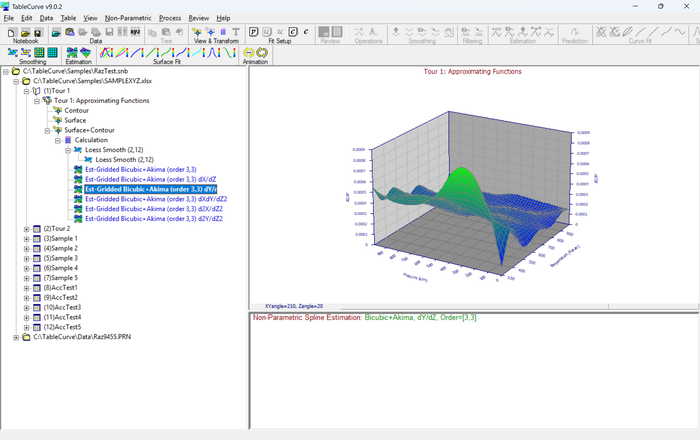Image resolution: width=700 pixels, height=440 pixels.
Task: Click the xyz data icon in the Data group
Action: (x=135, y=32)
